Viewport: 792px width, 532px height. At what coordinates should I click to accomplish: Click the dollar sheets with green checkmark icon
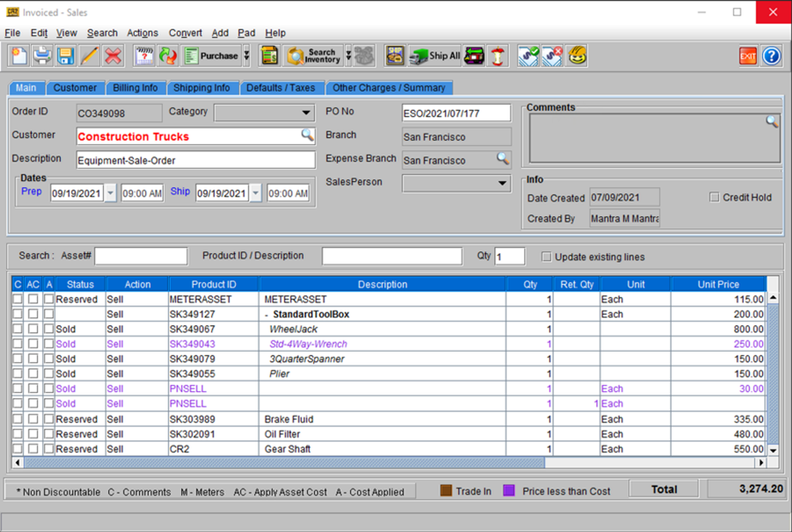coord(529,56)
